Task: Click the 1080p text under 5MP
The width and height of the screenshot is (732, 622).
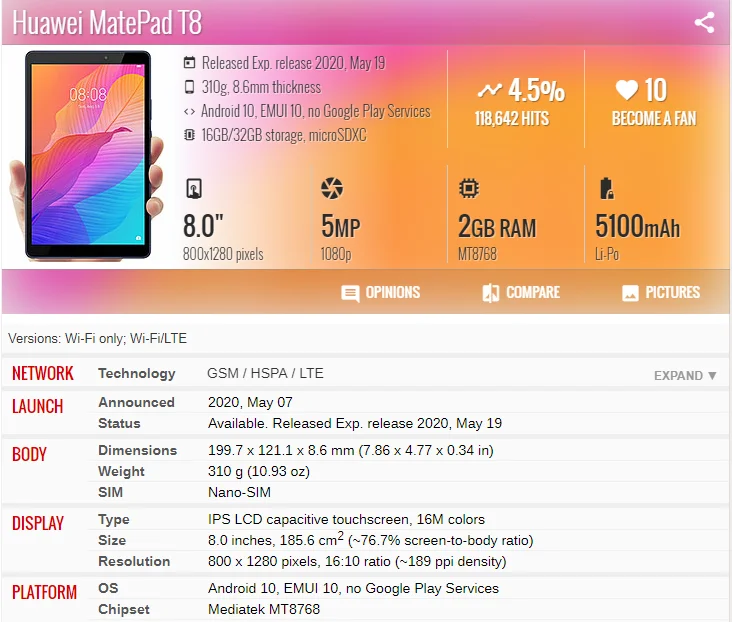Action: pos(336,254)
